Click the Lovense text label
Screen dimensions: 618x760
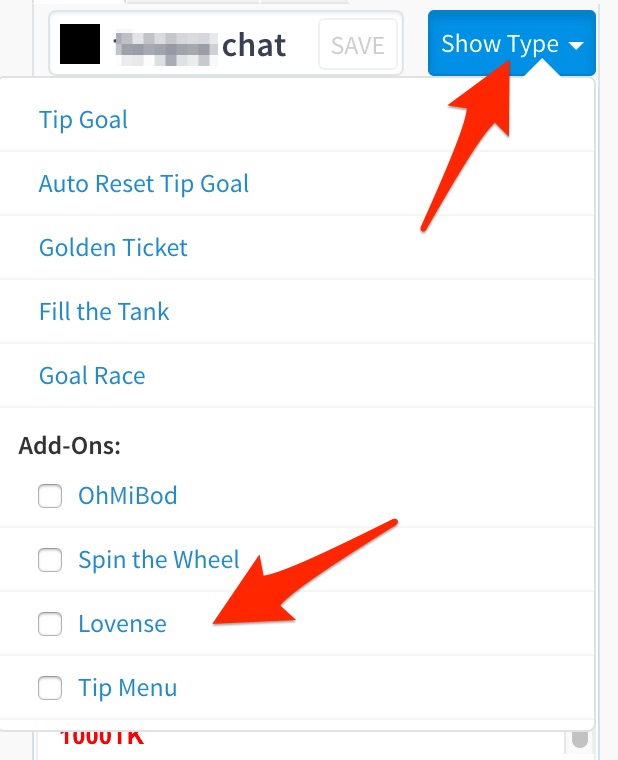[122, 624]
